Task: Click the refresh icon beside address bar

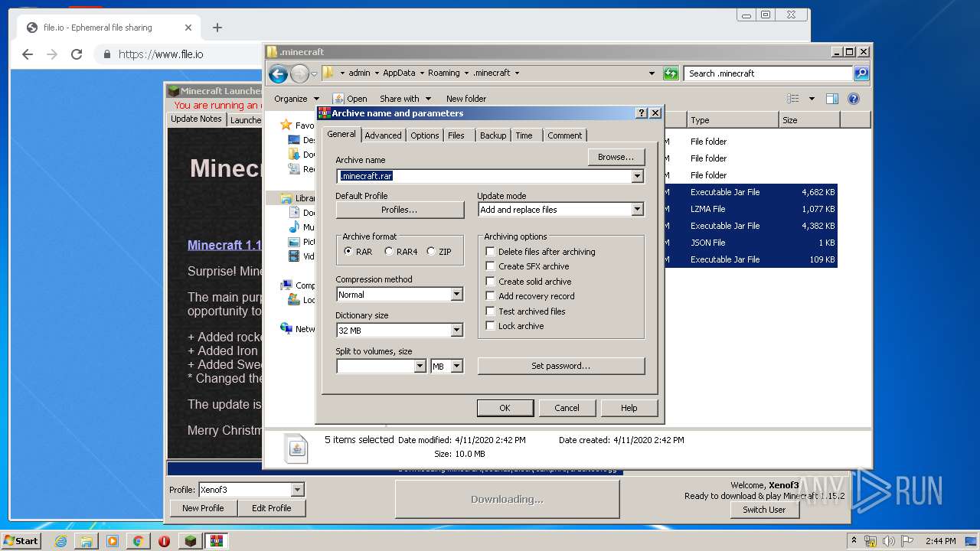Action: point(671,73)
